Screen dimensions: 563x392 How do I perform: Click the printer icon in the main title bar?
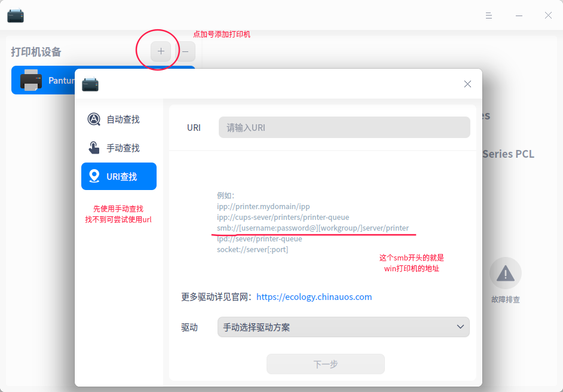click(16, 16)
